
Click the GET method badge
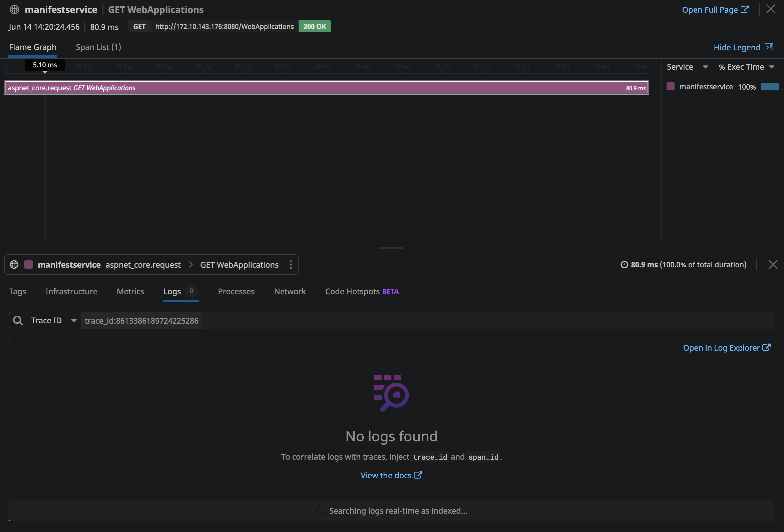139,27
